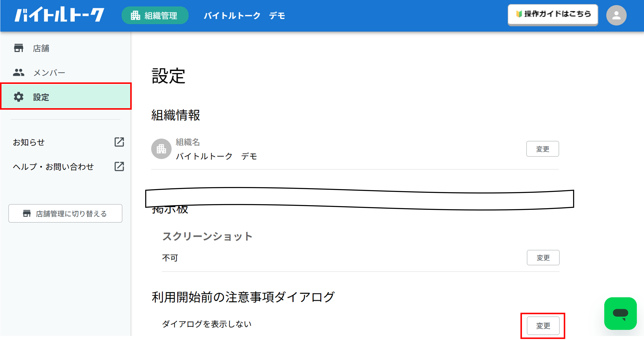Open the 組織管理 building icon
This screenshot has height=340, width=644.
pos(135,16)
